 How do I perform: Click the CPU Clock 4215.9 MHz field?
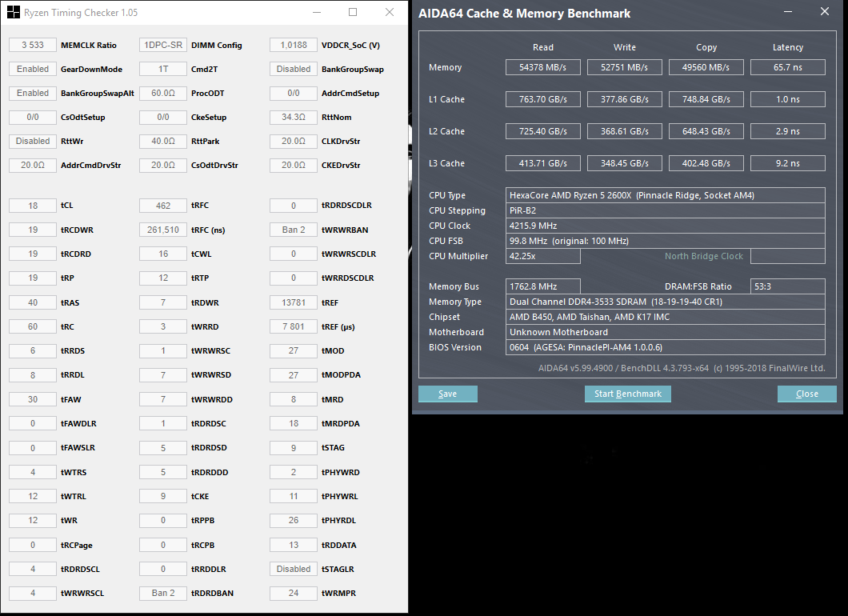tap(666, 226)
